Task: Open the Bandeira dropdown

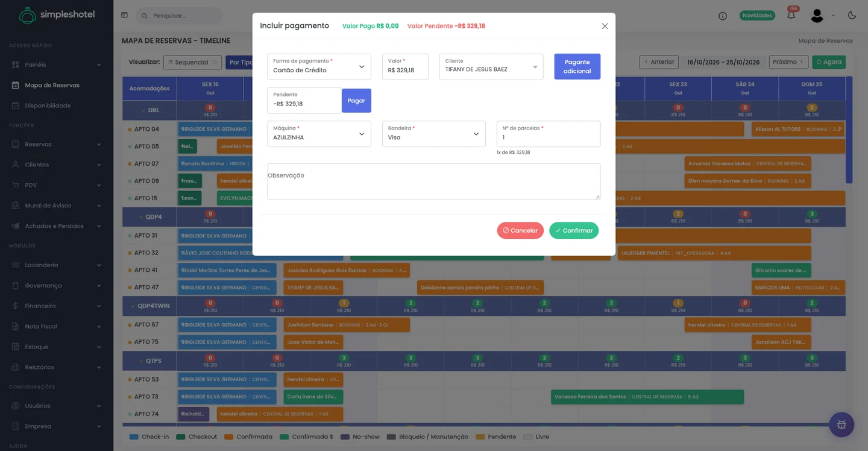Action: click(433, 134)
